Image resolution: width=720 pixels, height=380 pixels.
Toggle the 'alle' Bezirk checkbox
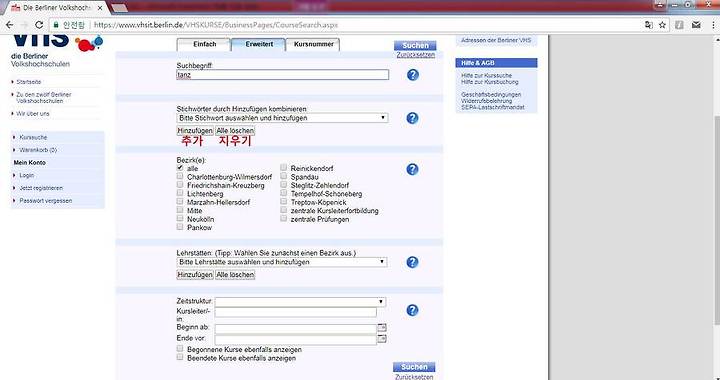click(x=180, y=168)
